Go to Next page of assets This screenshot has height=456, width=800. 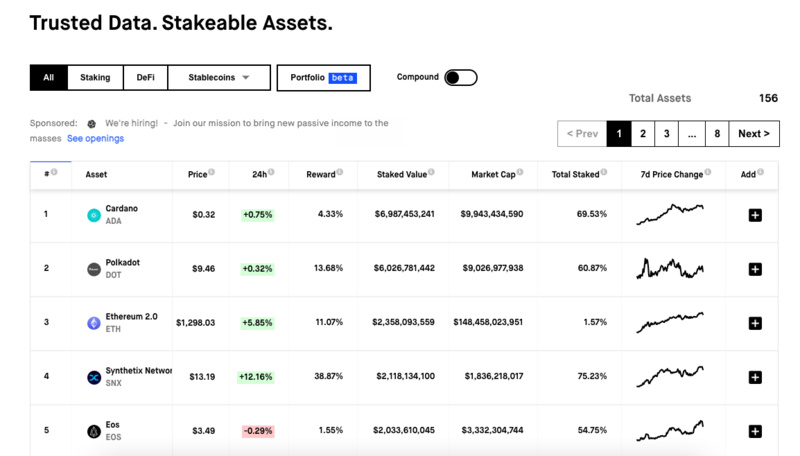pyautogui.click(x=754, y=134)
